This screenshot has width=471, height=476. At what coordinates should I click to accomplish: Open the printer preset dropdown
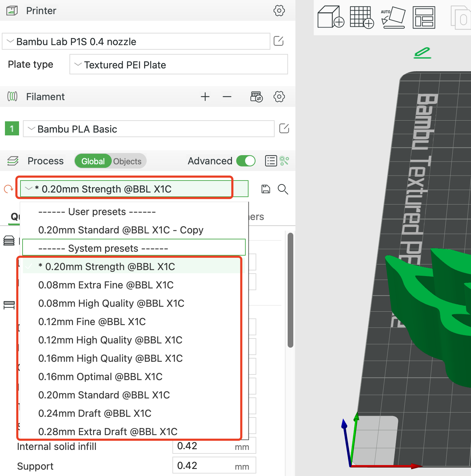[x=136, y=42]
